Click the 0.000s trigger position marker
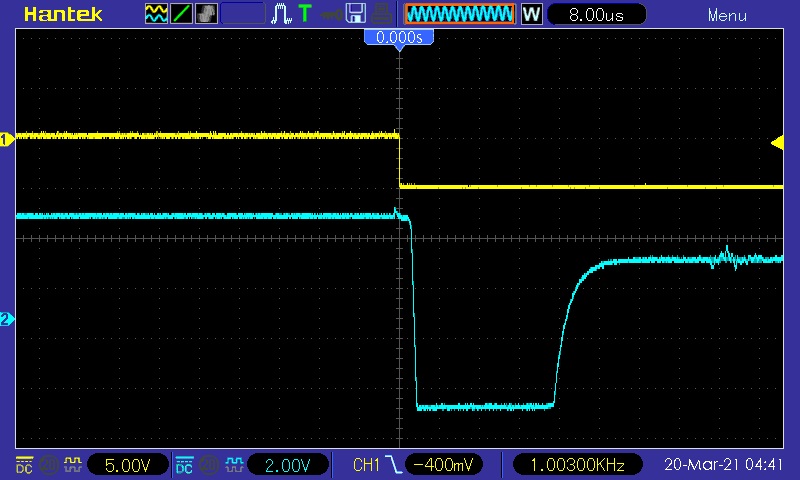Screen dimensions: 800x480 399,37
